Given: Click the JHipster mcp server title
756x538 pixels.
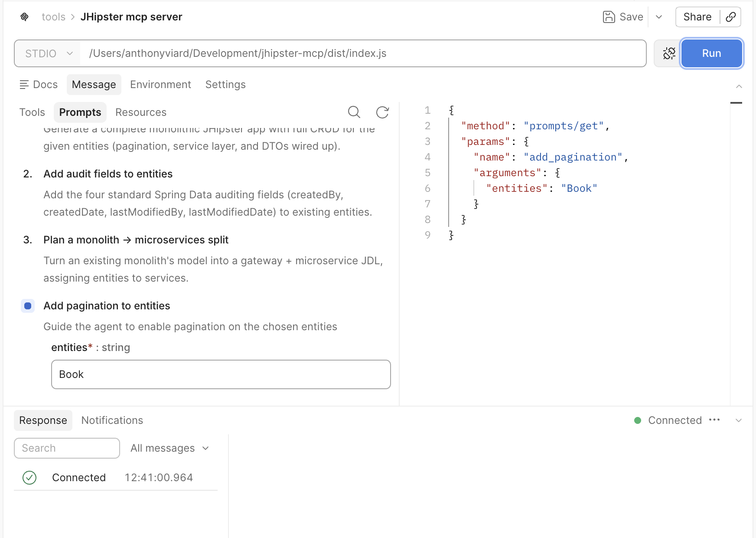Looking at the screenshot, I should click(131, 17).
